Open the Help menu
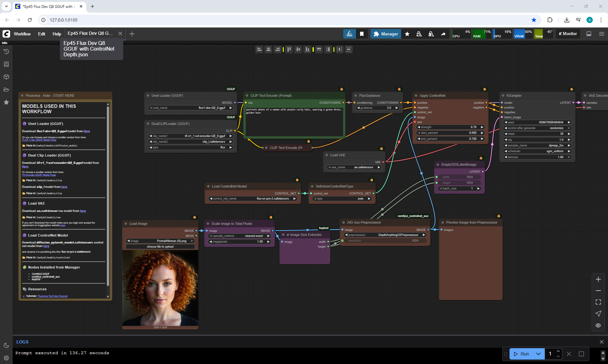 tap(57, 34)
